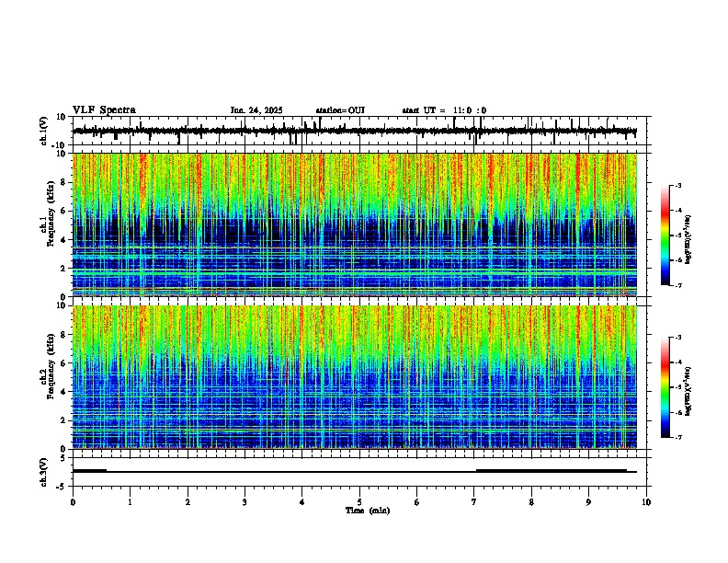Click the 'station=OUJ' header label
The height and width of the screenshot is (563, 728).
[340, 110]
